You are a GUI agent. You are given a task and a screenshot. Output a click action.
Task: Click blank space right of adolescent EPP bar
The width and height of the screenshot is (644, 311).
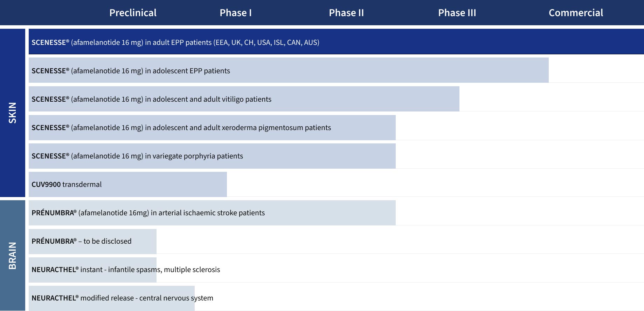pyautogui.click(x=595, y=71)
